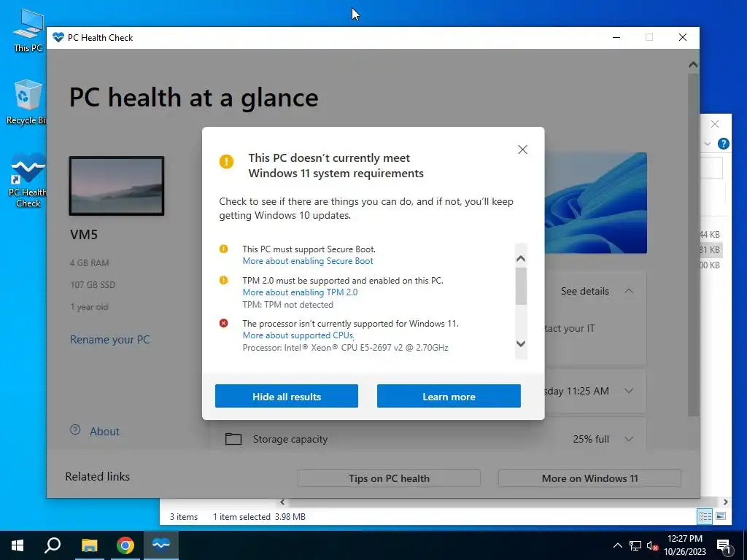Click More on Windows 11 button
This screenshot has width=747, height=560.
pyautogui.click(x=589, y=478)
